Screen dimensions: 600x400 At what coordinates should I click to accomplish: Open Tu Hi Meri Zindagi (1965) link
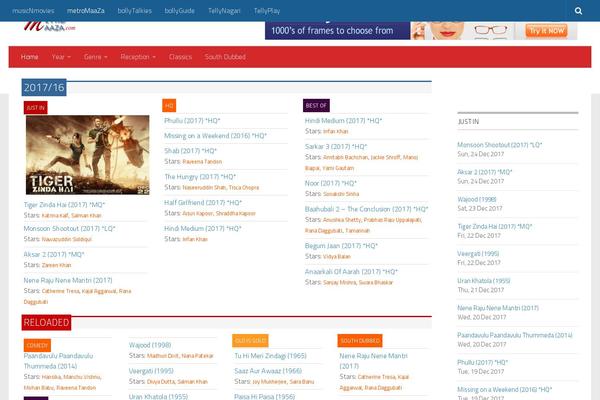(271, 356)
